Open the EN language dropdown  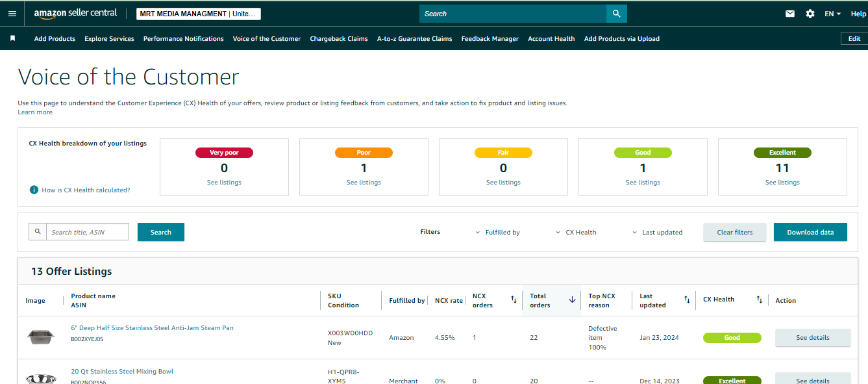[832, 14]
